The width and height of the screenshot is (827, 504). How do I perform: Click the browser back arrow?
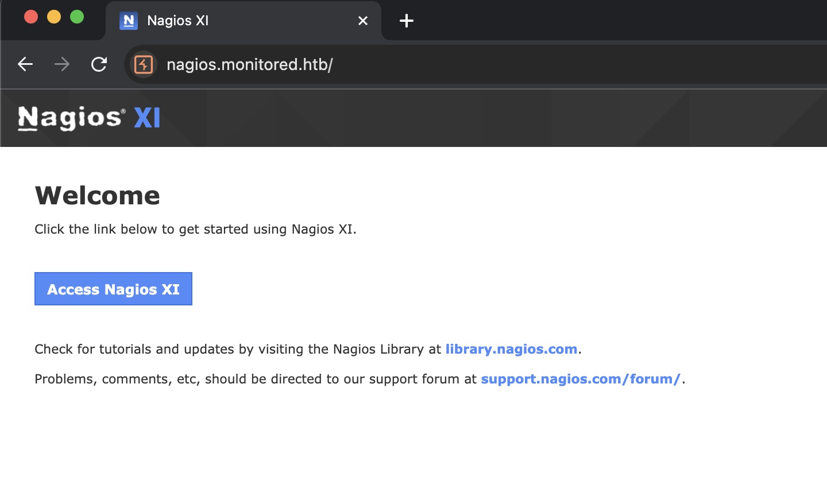(25, 64)
